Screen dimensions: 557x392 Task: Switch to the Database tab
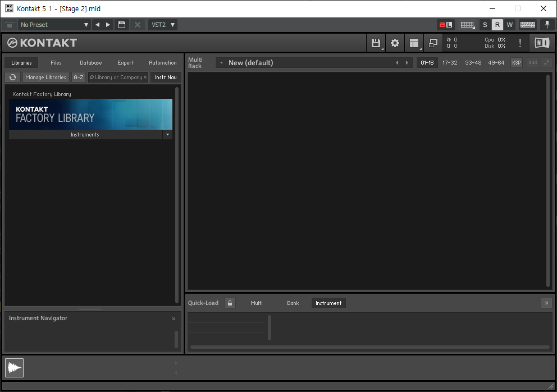(x=91, y=62)
